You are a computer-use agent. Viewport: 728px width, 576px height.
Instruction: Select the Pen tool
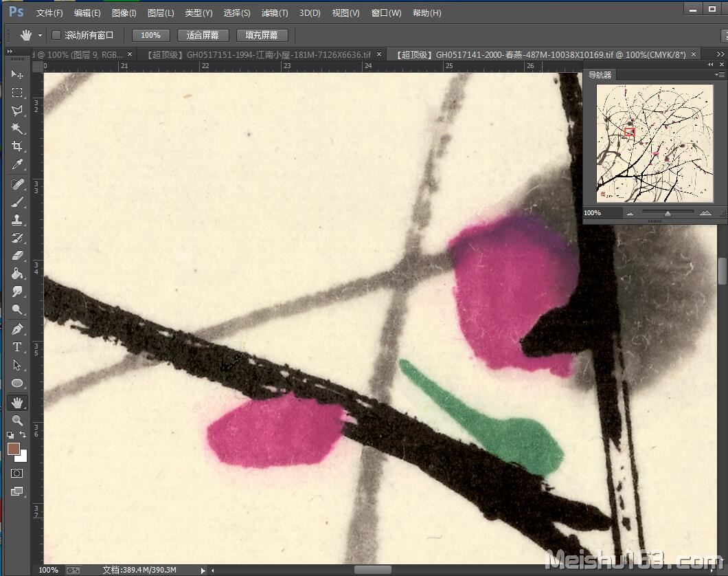click(17, 329)
